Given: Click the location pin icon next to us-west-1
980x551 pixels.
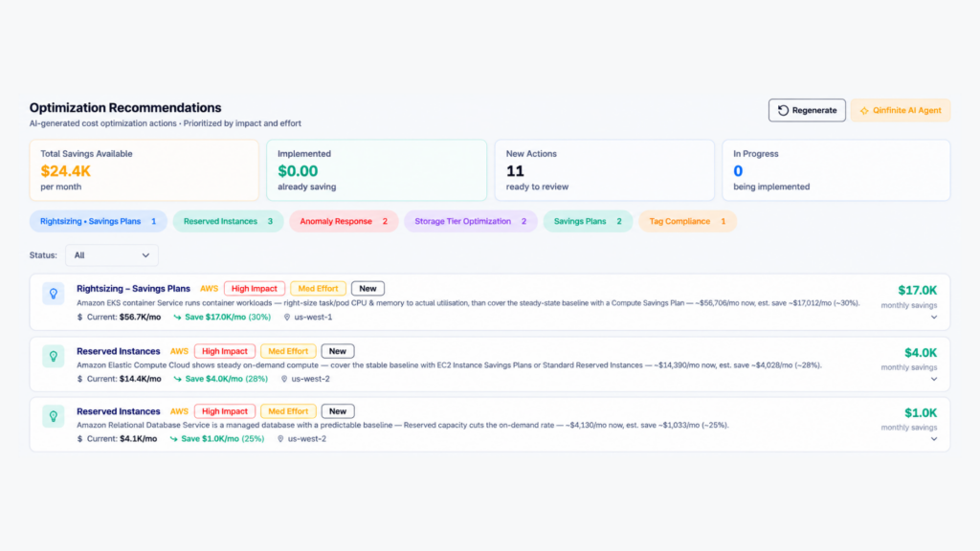Looking at the screenshot, I should (x=287, y=318).
